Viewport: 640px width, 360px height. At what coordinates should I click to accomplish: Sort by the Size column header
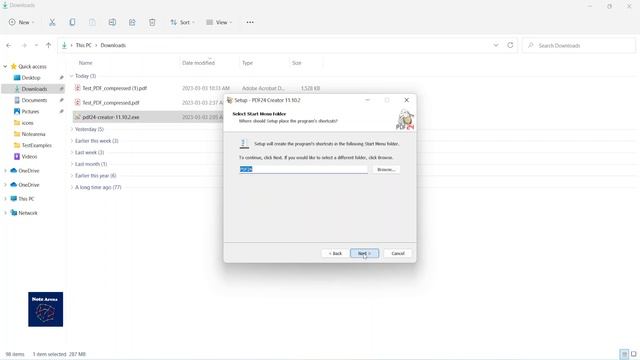pos(297,63)
